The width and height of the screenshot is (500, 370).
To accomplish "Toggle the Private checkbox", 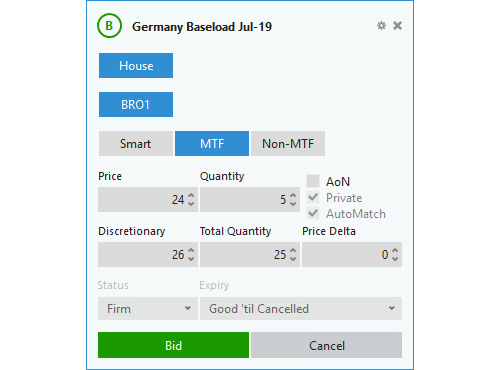I will coord(313,197).
